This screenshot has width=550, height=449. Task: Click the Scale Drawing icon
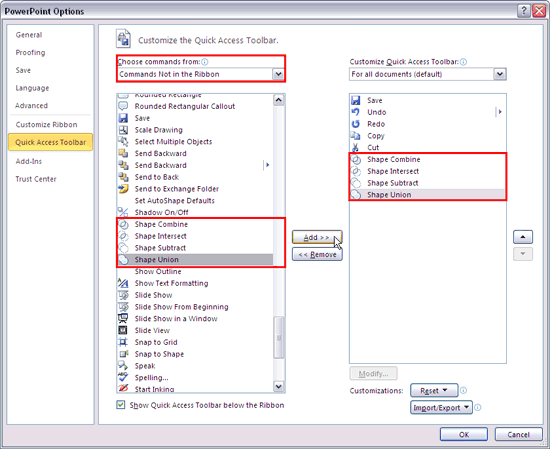123,130
